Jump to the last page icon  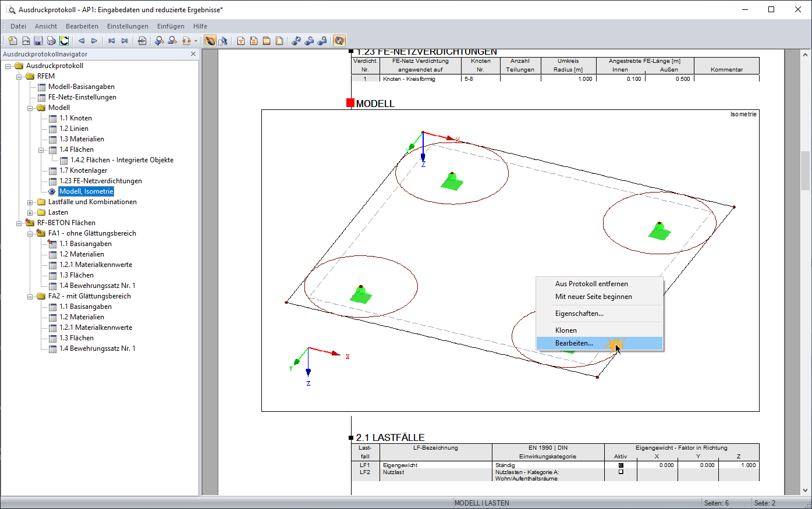pyautogui.click(x=124, y=41)
